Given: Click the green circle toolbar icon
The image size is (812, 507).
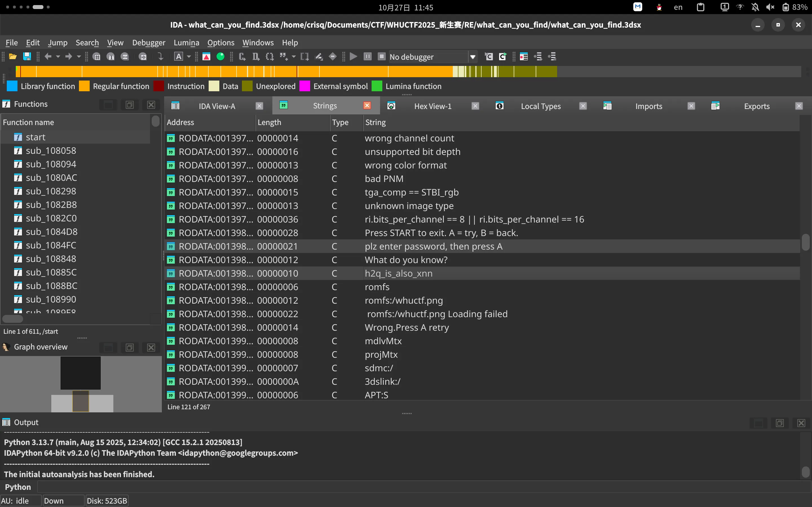Looking at the screenshot, I should pos(220,57).
